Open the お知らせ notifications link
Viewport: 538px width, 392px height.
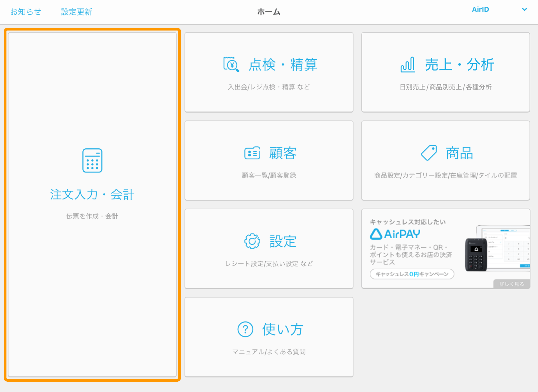(26, 12)
